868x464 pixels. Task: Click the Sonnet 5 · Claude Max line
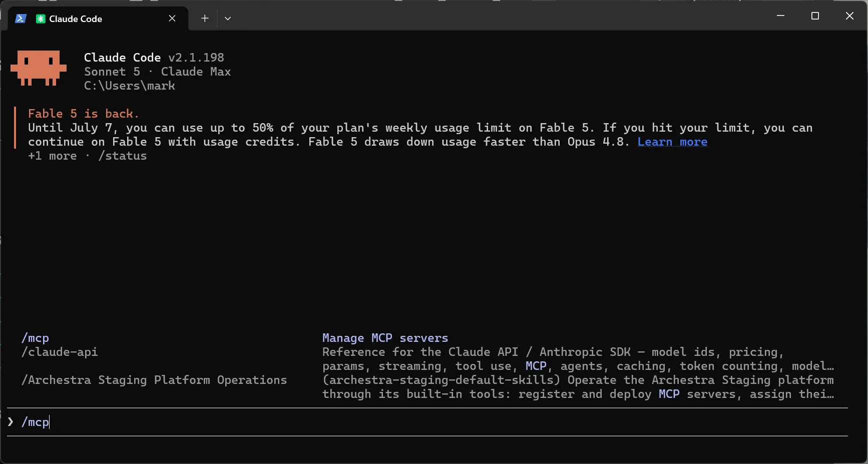(157, 72)
